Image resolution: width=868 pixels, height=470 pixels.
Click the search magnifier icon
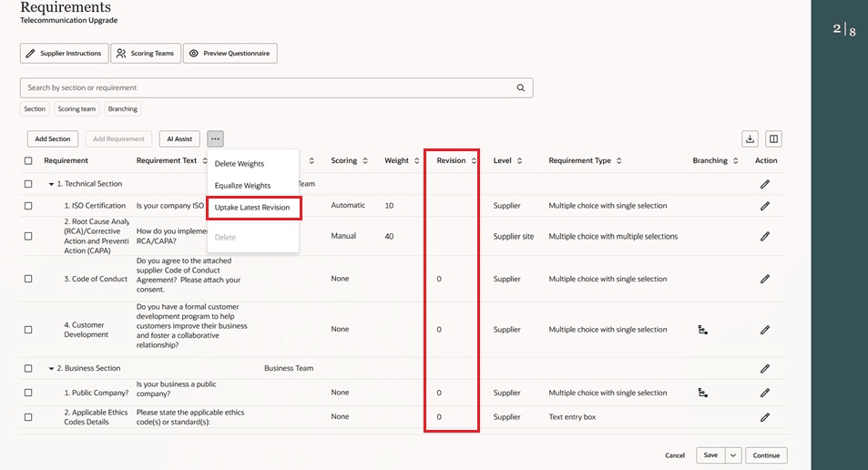tap(521, 88)
